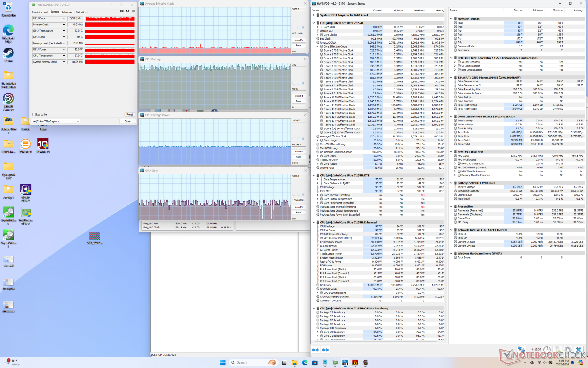Open the Intel Arc Graphics device dropdown
Image resolution: width=588 pixels, height=368 pixels.
tap(78, 121)
